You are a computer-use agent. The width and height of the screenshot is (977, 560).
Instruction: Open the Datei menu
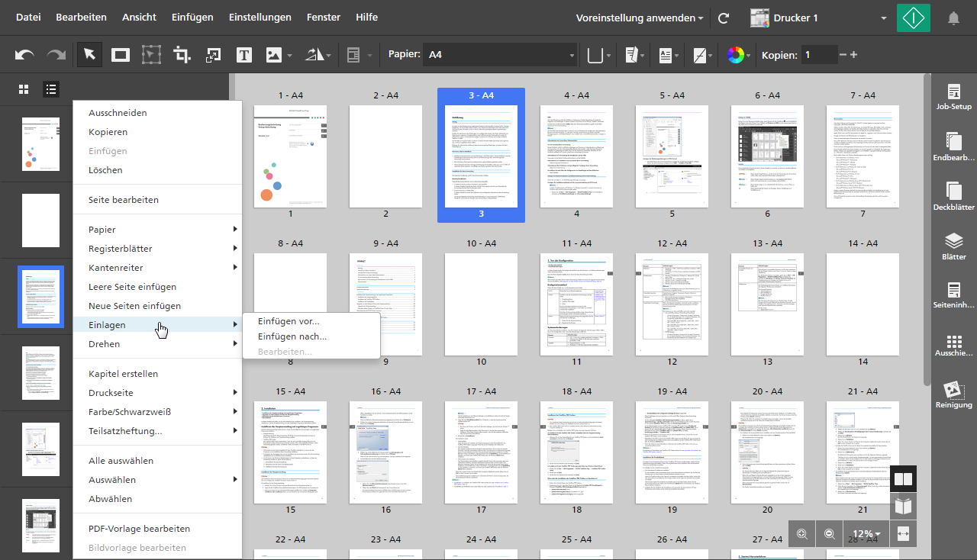(28, 17)
